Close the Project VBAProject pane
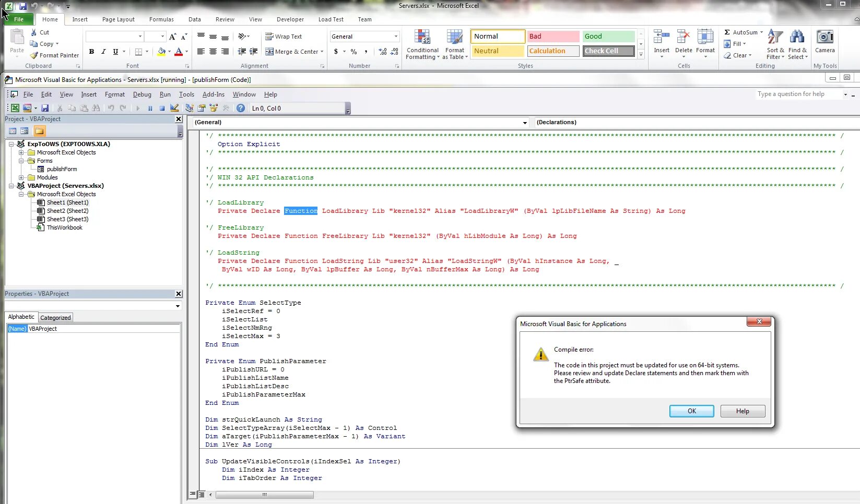This screenshot has width=860, height=504. 179,119
